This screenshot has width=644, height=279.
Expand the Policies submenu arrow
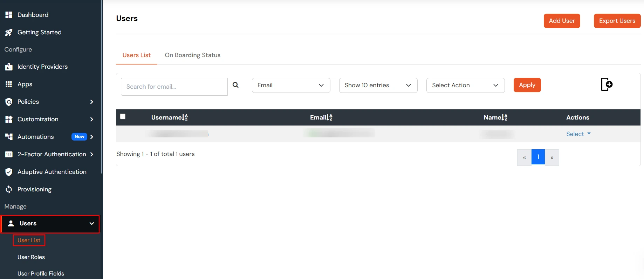pyautogui.click(x=92, y=102)
